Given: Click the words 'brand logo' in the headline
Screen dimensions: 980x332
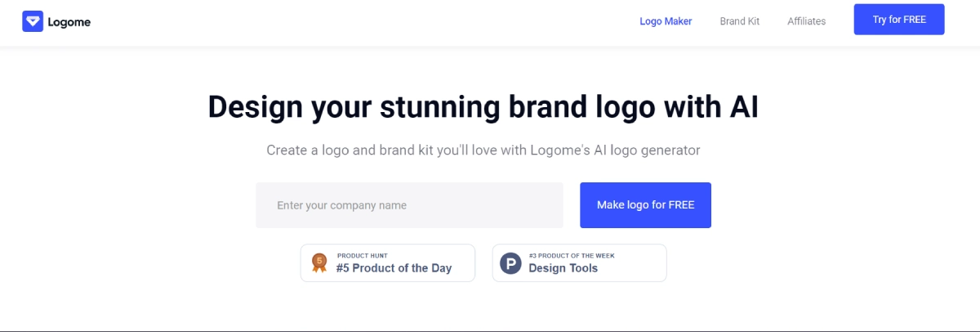Looking at the screenshot, I should 556,108.
